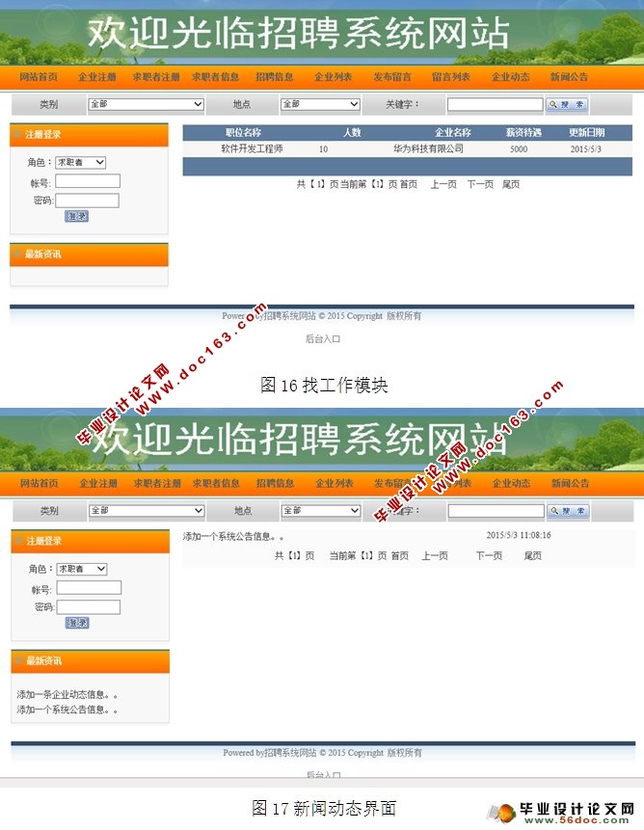Click 登录 button on 图17 page
This screenshot has height=830, width=644.
coord(77,623)
